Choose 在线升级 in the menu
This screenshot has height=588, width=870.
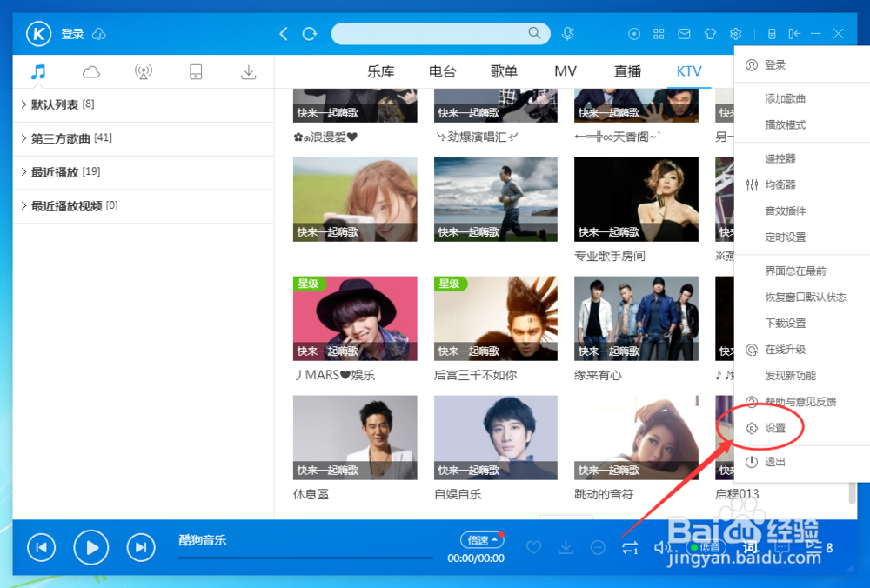785,350
